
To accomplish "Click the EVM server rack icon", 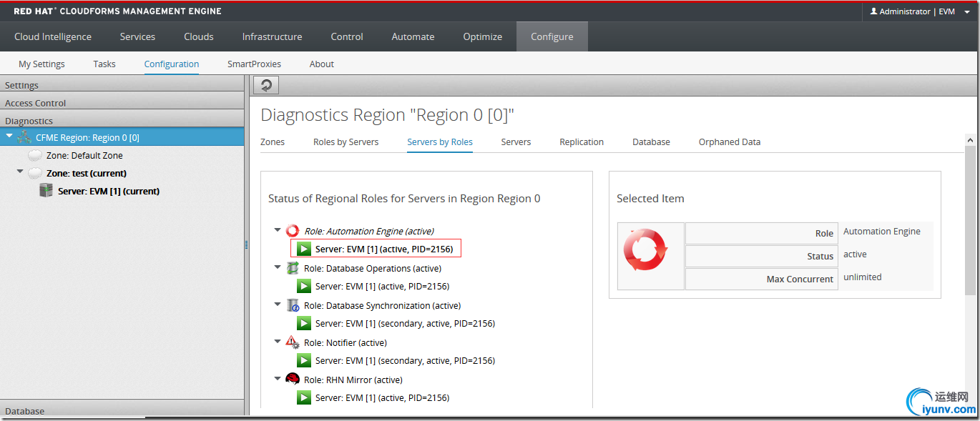I will (x=46, y=191).
